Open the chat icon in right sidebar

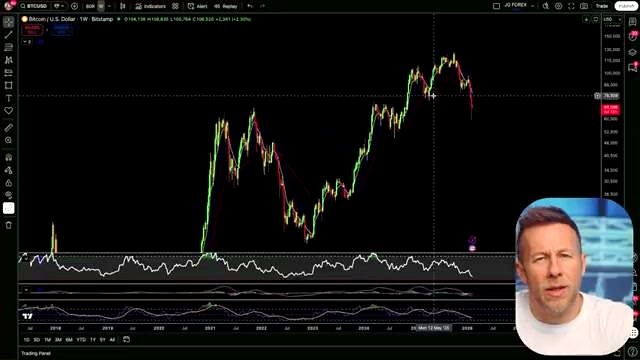633,67
